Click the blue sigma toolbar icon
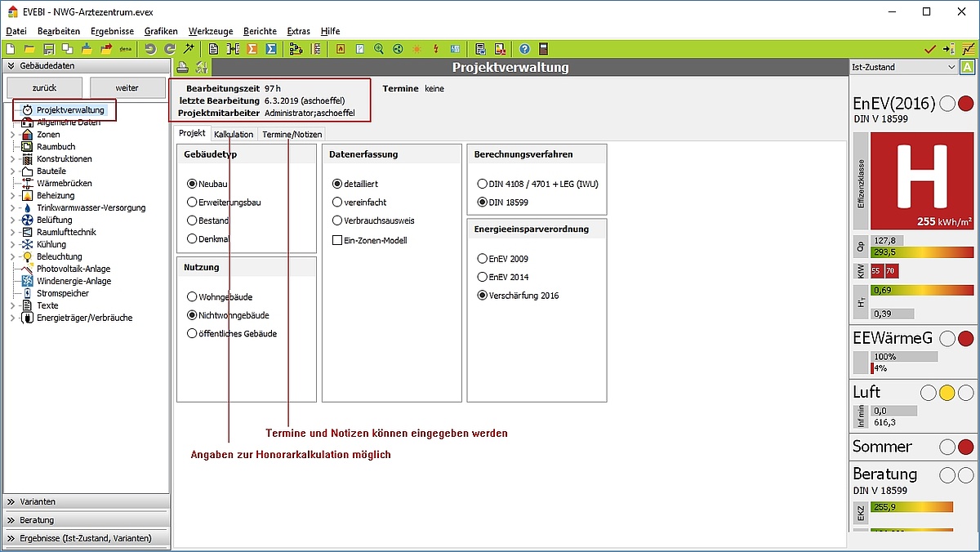 [271, 49]
